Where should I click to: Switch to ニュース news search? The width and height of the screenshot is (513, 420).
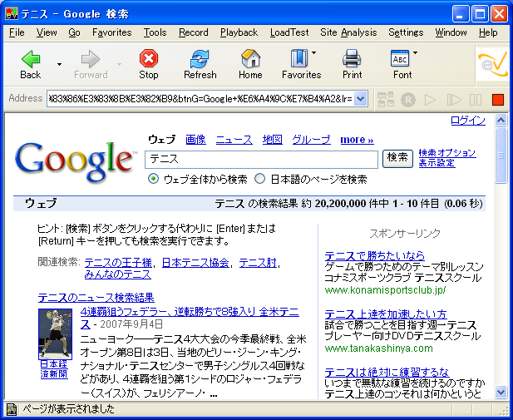[234, 140]
